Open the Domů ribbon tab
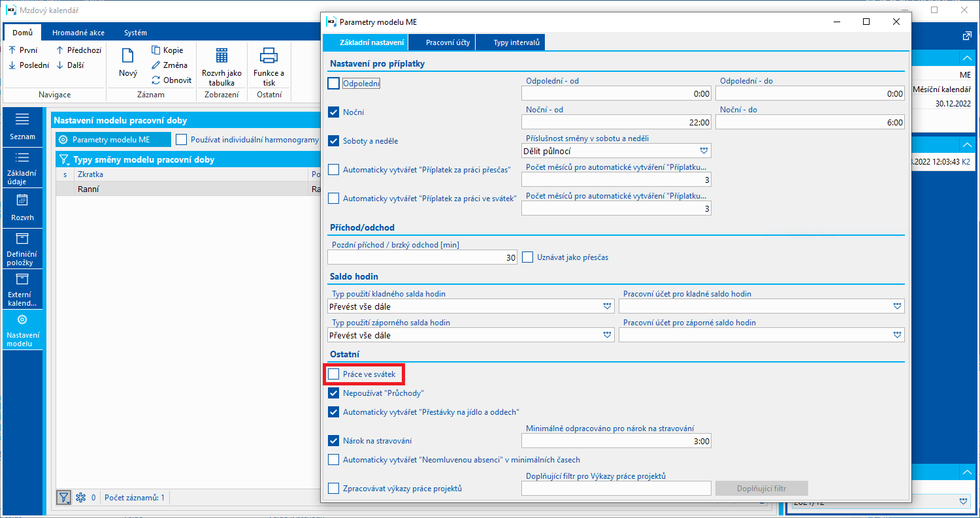980x518 pixels. coord(22,33)
